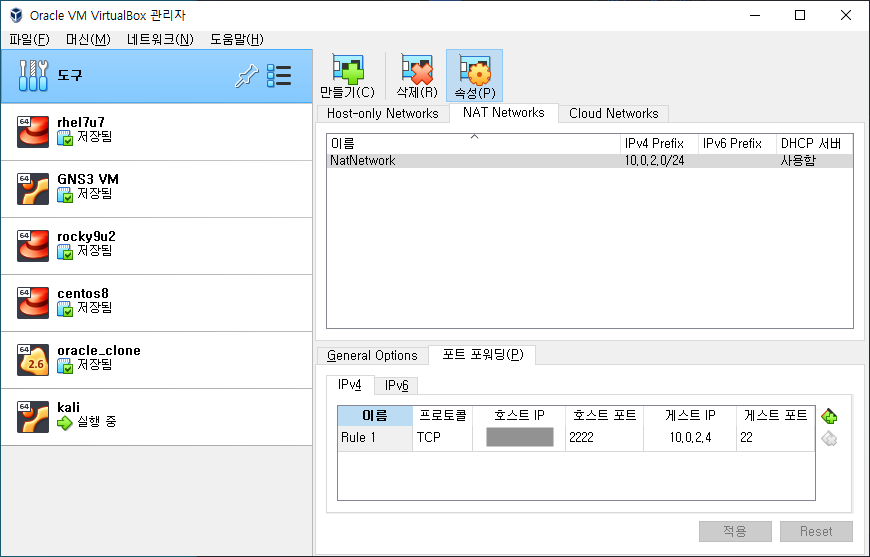Click the green running arrow icon under kali
Viewport: 870px width, 557px height.
pos(65,423)
